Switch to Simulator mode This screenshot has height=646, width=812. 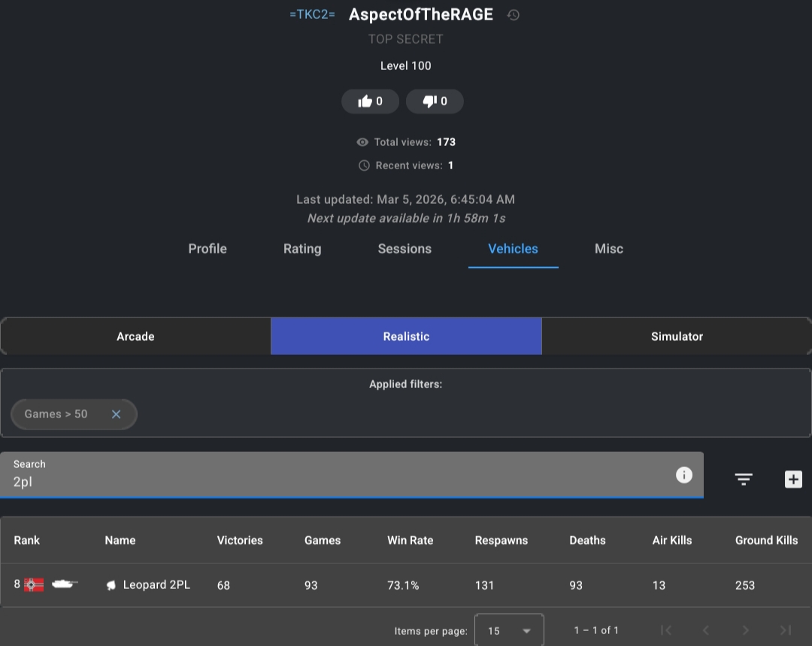[x=677, y=336]
